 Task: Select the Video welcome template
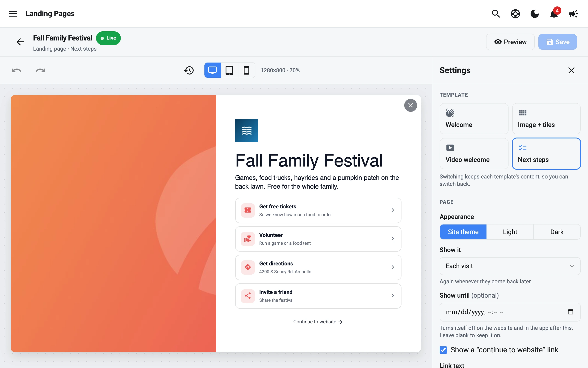474,154
